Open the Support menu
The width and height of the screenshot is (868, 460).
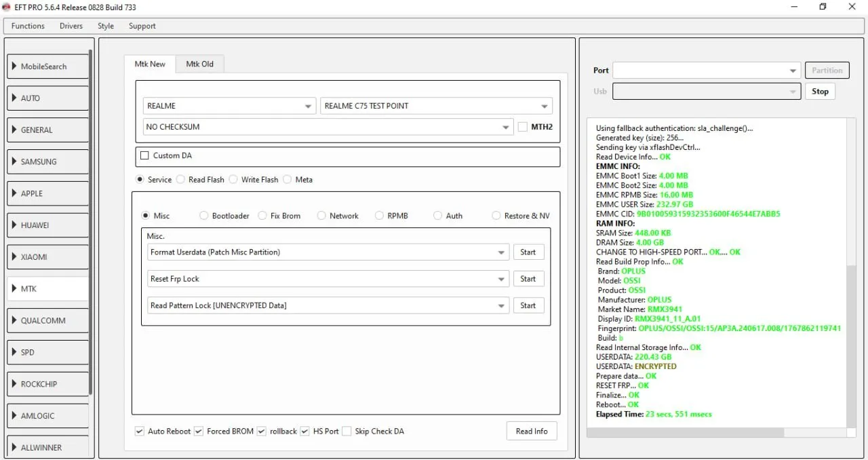[142, 26]
